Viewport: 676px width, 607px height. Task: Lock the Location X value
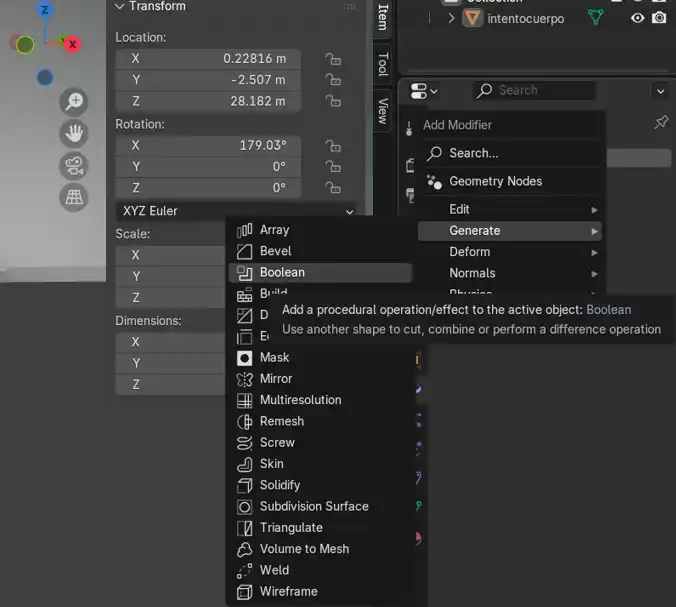tap(333, 59)
